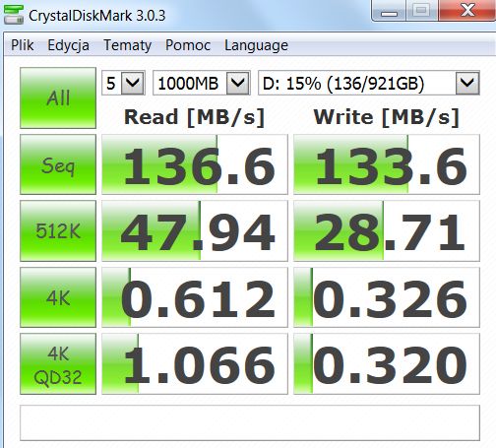Open the Plik menu

point(23,45)
